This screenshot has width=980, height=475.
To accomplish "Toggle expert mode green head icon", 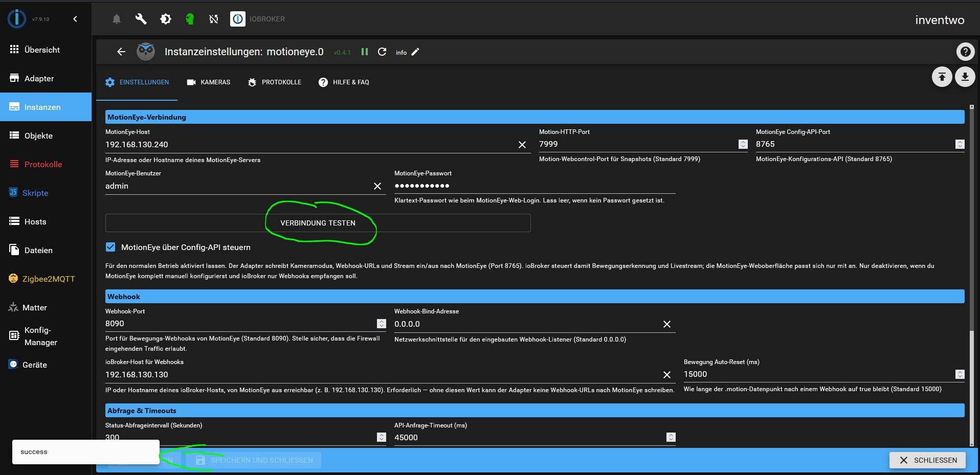I will point(190,19).
